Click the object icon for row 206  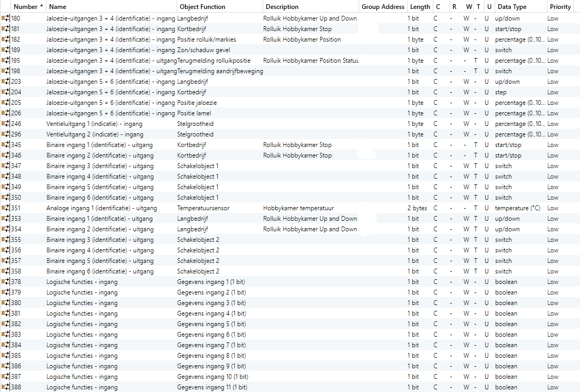6,113
